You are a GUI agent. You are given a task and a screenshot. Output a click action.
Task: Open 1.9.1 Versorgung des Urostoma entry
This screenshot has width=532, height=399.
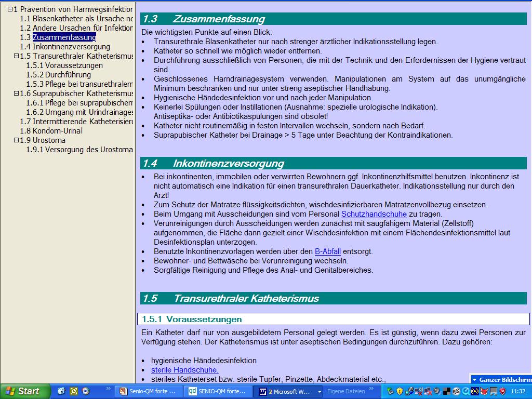pos(79,150)
